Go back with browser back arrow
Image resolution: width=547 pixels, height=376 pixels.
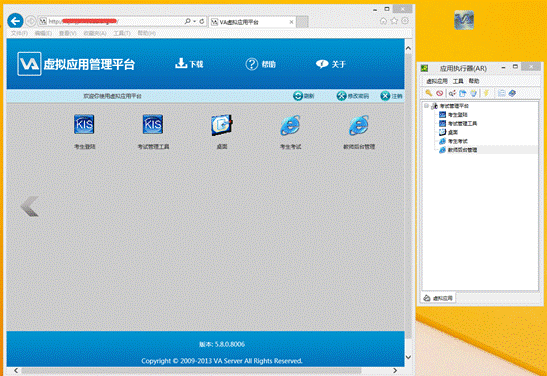(x=15, y=21)
